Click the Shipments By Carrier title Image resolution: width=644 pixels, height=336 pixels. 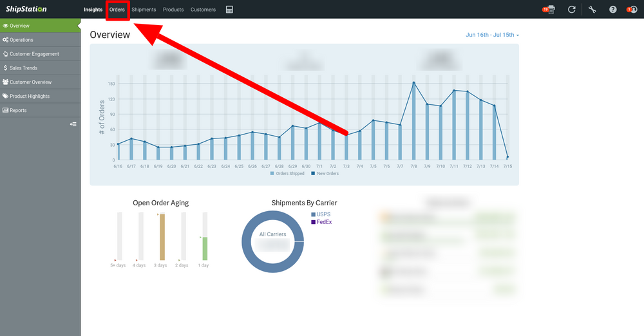tap(305, 203)
